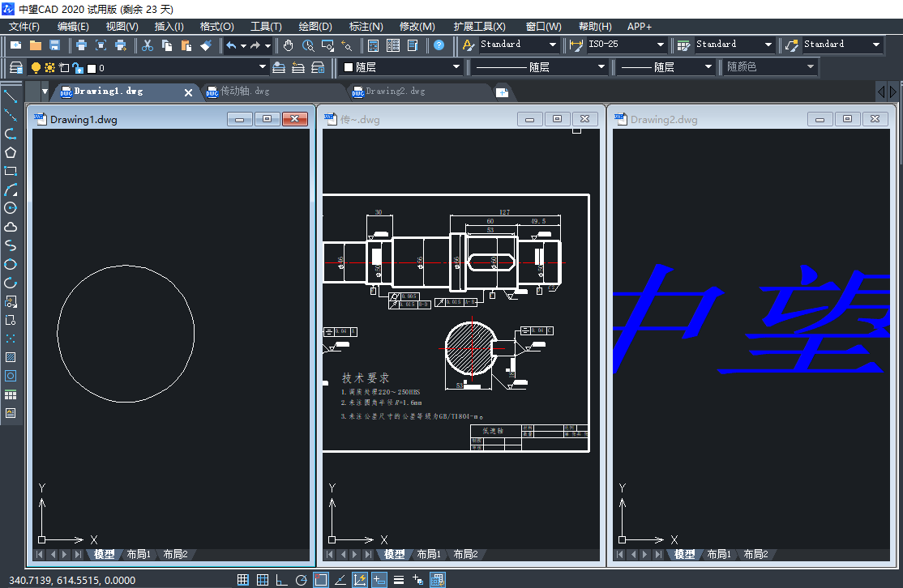
Task: Click the Pan hand icon
Action: 289,45
